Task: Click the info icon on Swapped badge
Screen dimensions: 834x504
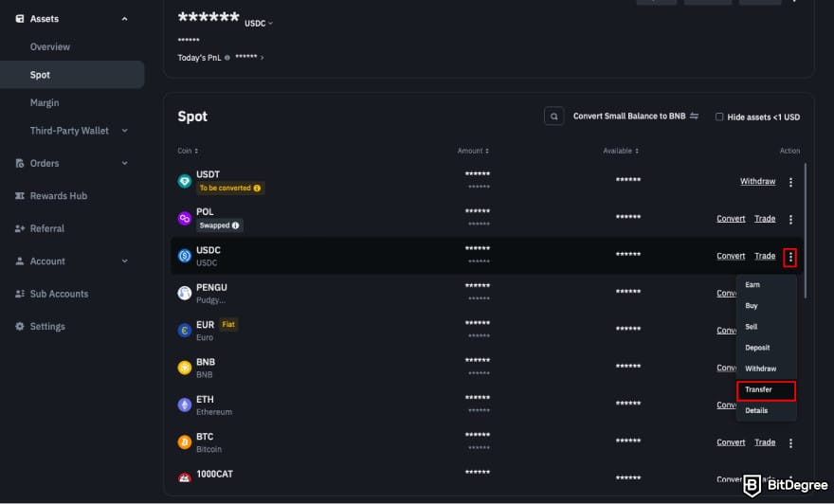Action: [x=236, y=225]
